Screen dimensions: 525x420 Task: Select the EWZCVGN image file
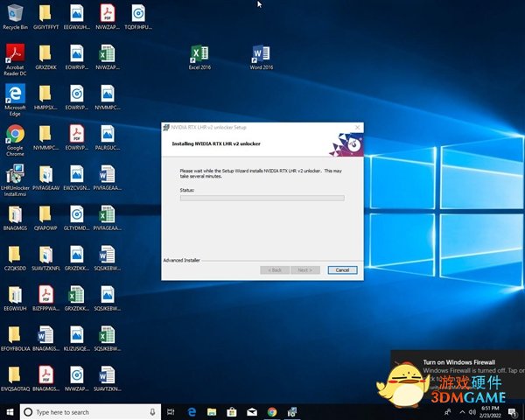click(77, 178)
